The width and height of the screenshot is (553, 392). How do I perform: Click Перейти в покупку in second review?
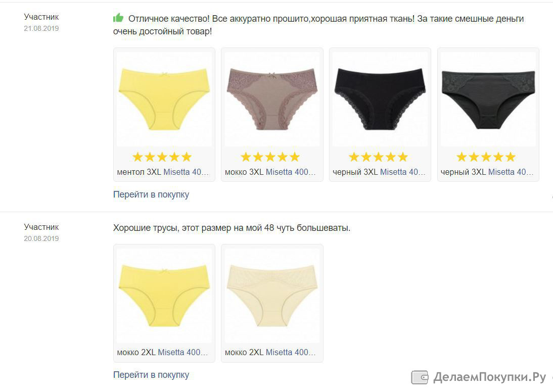[151, 375]
